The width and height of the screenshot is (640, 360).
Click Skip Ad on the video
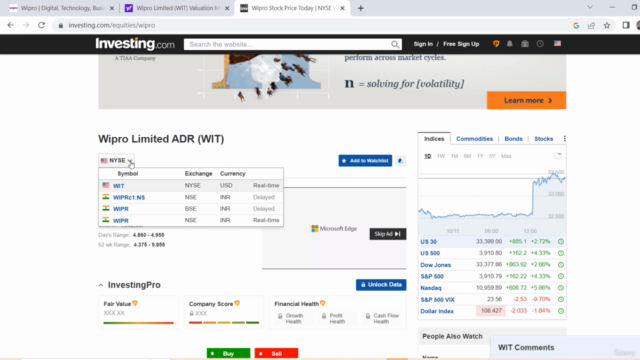[387, 234]
